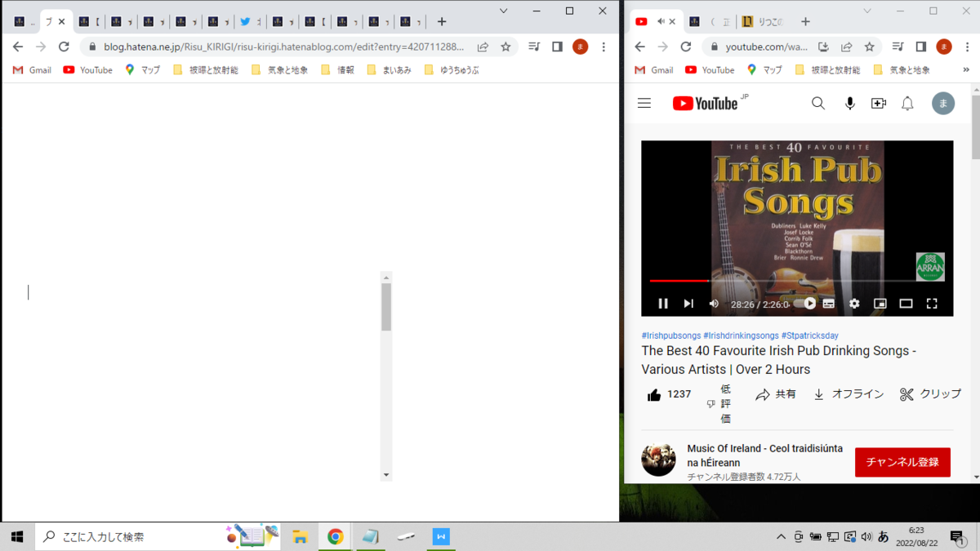Screen dimensions: 980x551
Task: Close the active Hatena blog tab
Action: (61, 22)
